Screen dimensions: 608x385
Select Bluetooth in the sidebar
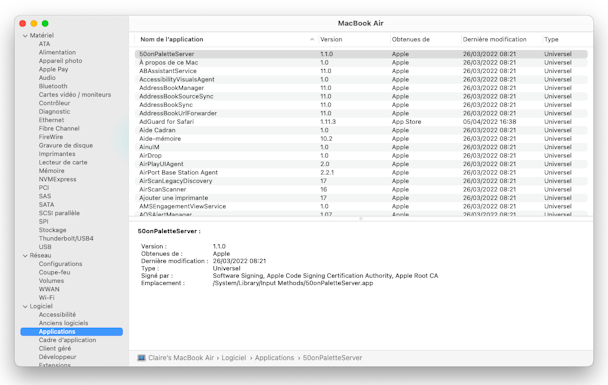(x=53, y=86)
